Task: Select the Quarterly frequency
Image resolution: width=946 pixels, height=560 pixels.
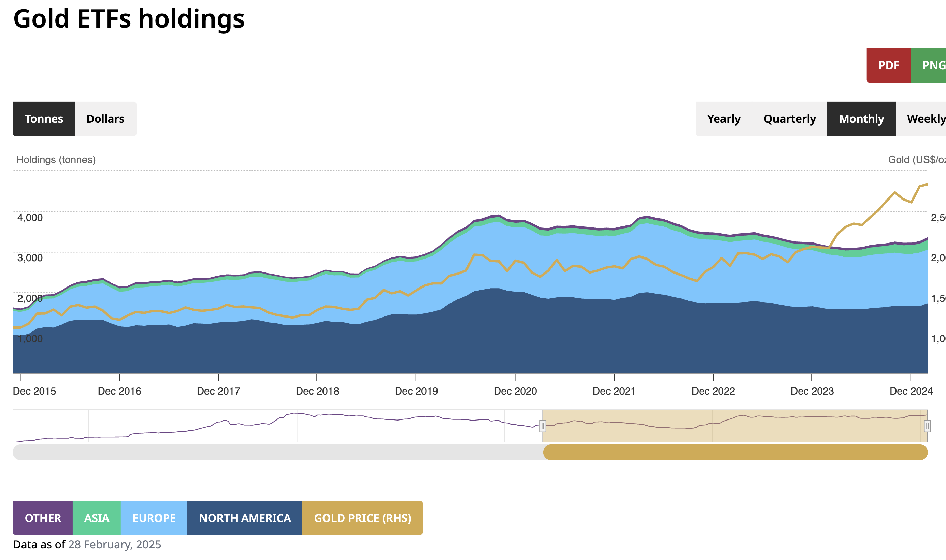Action: [x=789, y=119]
